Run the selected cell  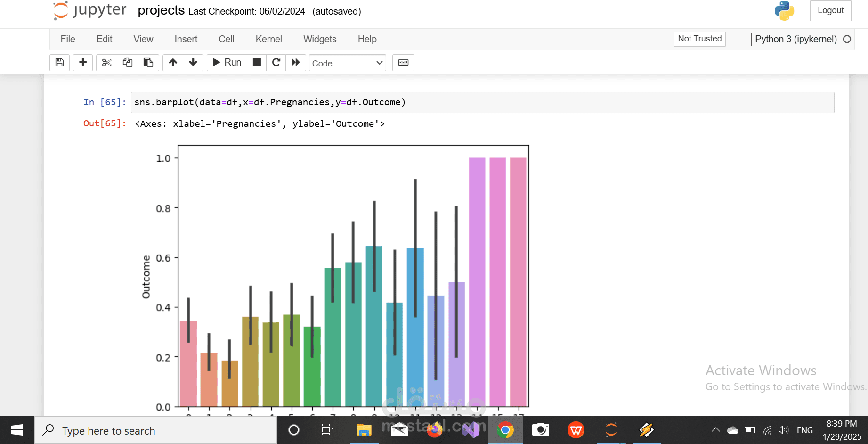click(227, 62)
